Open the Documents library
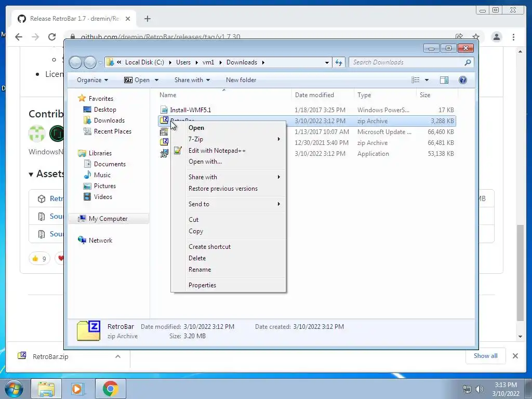The width and height of the screenshot is (532, 399). 110,164
